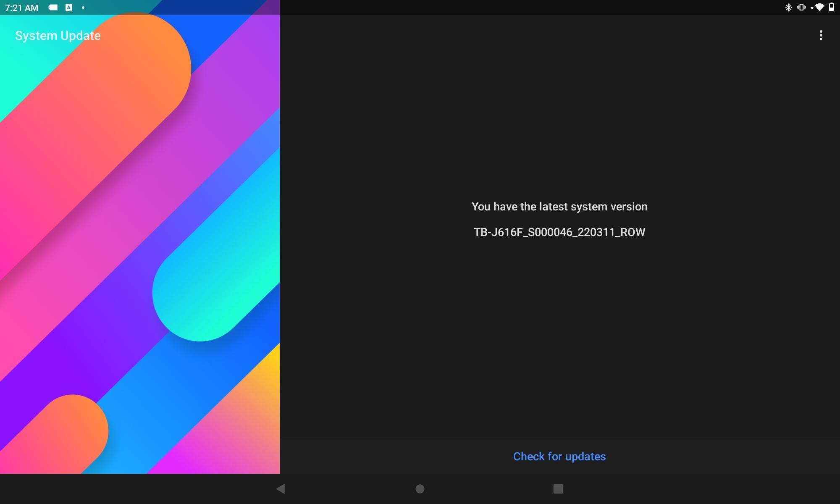The width and height of the screenshot is (840, 504).
Task: Open Recents with the square button
Action: [558, 488]
